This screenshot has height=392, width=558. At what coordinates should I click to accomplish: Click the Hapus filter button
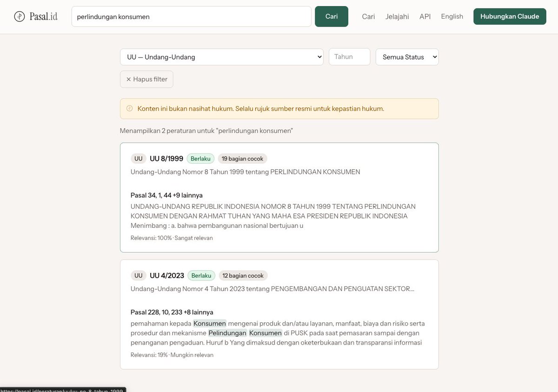pyautogui.click(x=146, y=79)
